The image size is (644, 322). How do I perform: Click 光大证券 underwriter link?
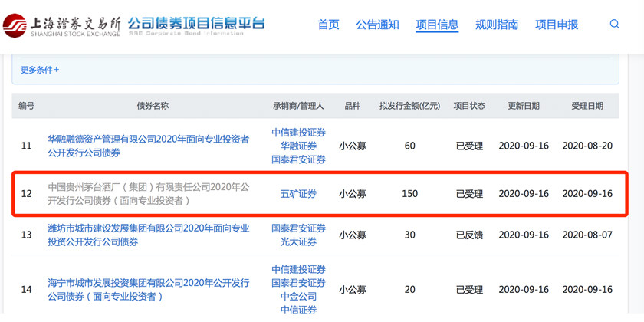[298, 242]
